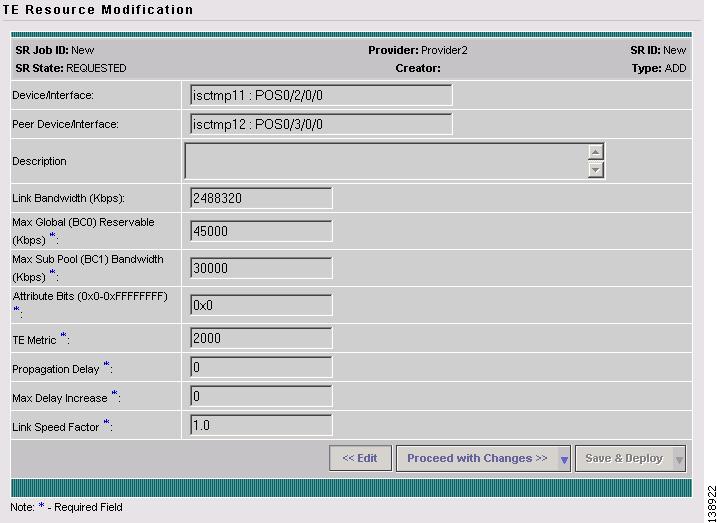Click the 'Type: ADD' text
This screenshot has width=717, height=523.
click(x=659, y=68)
